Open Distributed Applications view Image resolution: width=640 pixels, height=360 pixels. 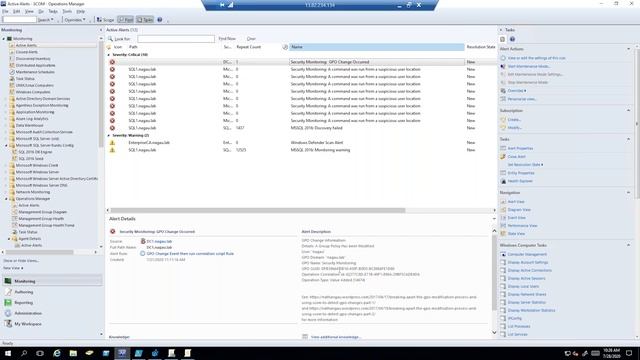coord(36,65)
